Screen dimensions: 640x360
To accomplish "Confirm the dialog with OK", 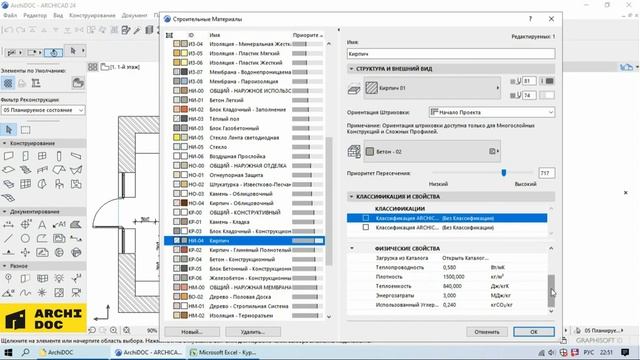I will coord(534,332).
